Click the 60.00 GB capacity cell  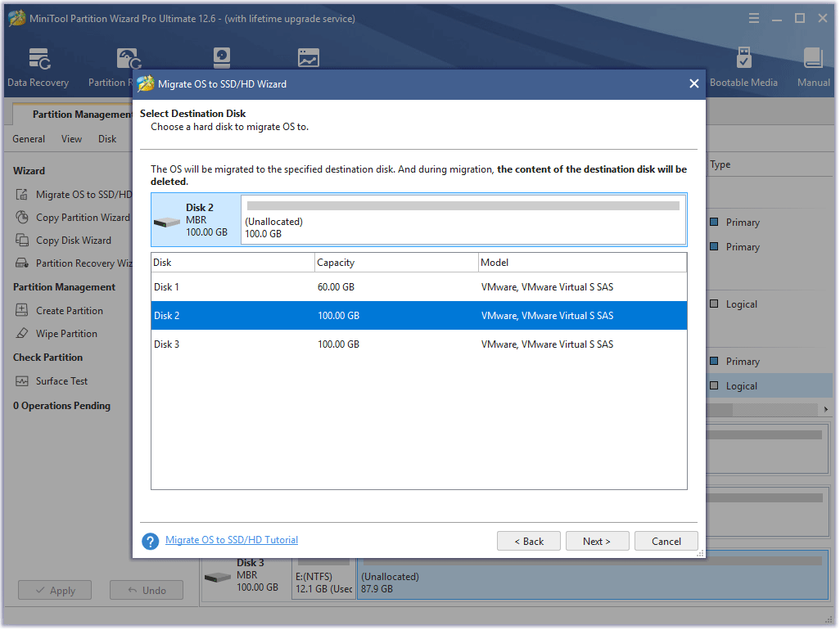pyautogui.click(x=336, y=287)
